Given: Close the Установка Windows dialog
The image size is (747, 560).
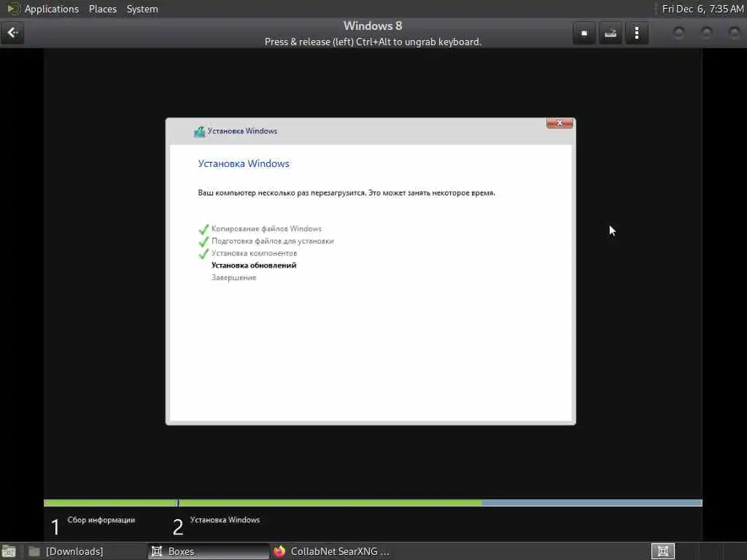Looking at the screenshot, I should pos(560,122).
